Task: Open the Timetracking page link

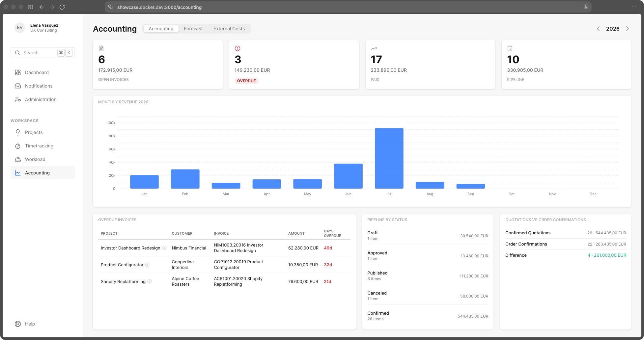Action: [43, 146]
